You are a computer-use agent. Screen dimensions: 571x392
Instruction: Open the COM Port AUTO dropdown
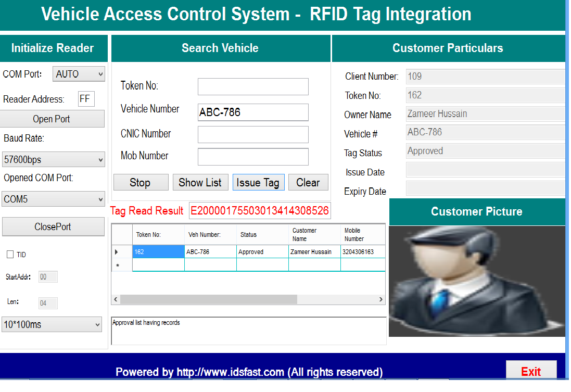(x=78, y=73)
